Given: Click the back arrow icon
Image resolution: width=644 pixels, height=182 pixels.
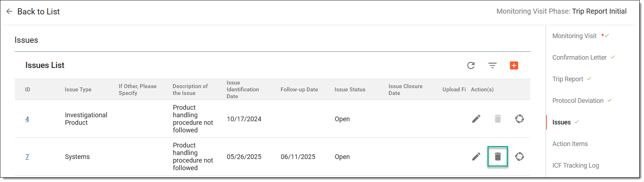Looking at the screenshot, I should coord(9,12).
